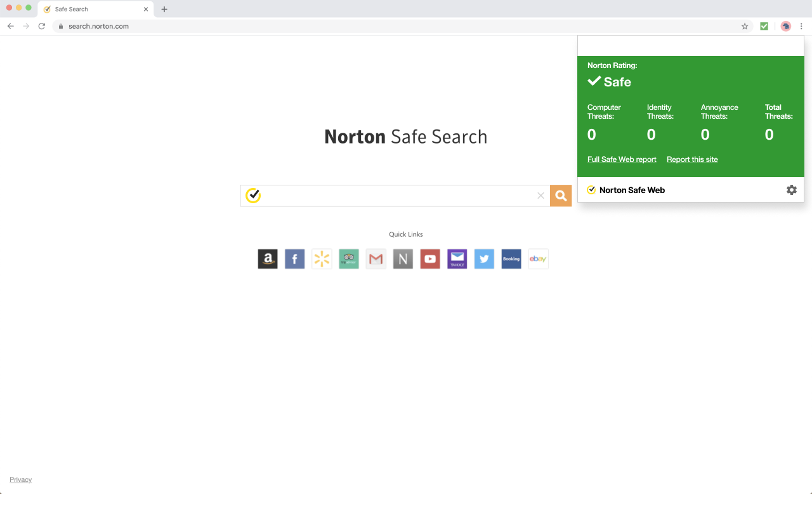Open the TripAdvisor quick link
Image resolution: width=812 pixels, height=508 pixels.
pyautogui.click(x=349, y=258)
